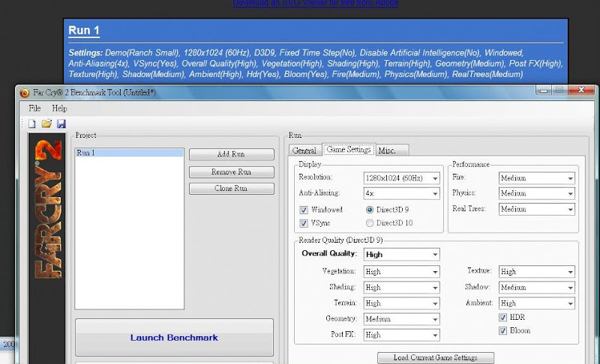Click the Save floppy disk icon

61,124
